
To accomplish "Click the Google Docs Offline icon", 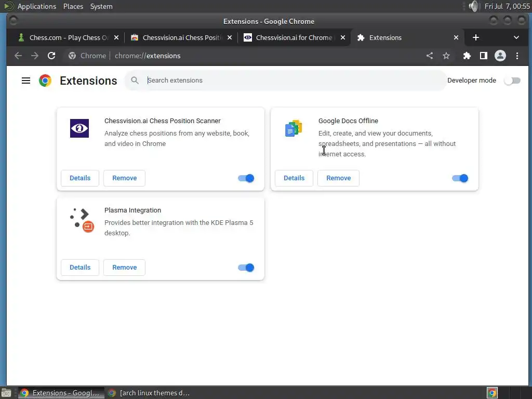I will pos(294,128).
